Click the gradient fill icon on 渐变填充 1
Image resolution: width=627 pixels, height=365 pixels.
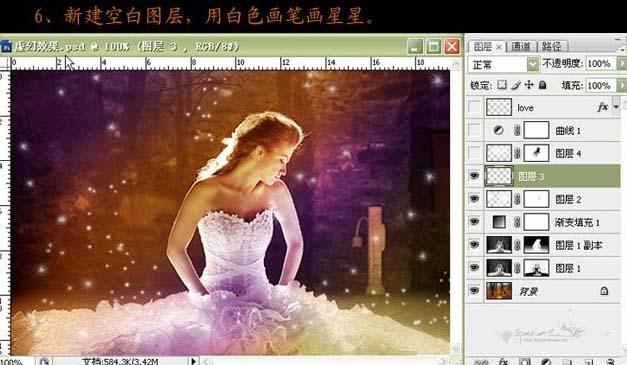coord(499,222)
